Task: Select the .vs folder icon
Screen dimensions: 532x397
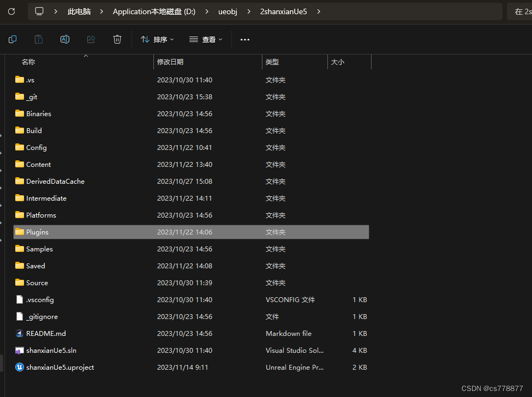Action: pos(20,80)
